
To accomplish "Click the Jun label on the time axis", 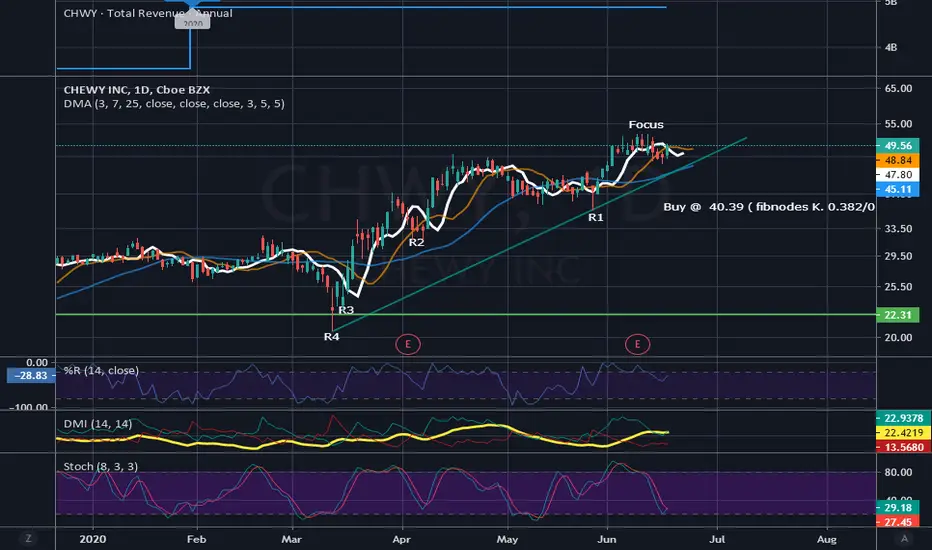I will click(607, 539).
